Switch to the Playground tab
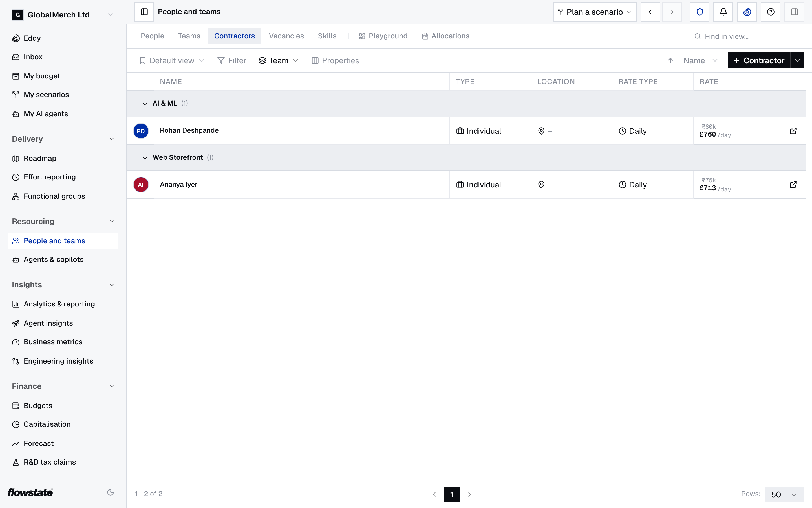The height and width of the screenshot is (508, 812). (383, 36)
